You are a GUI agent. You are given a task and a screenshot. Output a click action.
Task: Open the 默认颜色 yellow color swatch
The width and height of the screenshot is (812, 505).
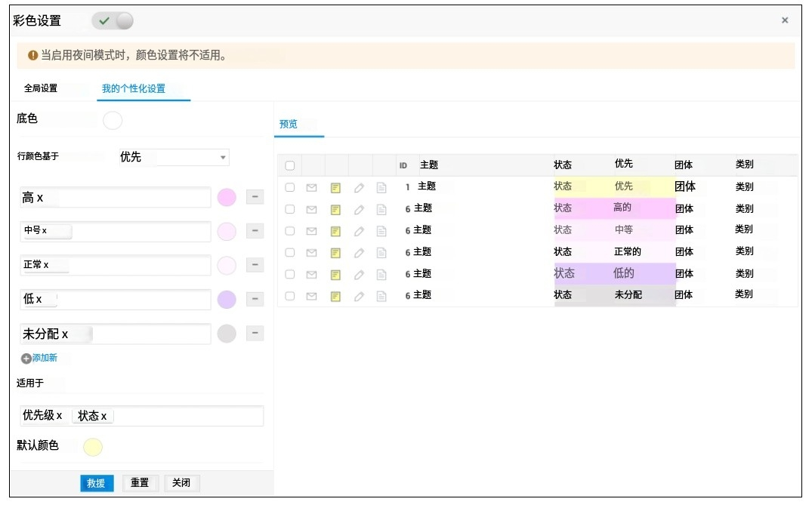[92, 448]
